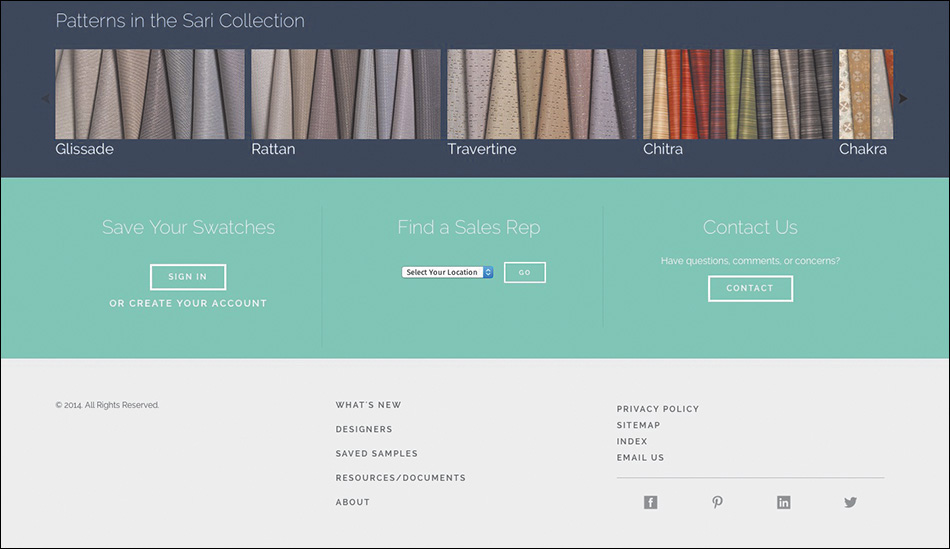This screenshot has width=950, height=549.
Task: Open Saved Samples footer link
Action: tap(376, 454)
